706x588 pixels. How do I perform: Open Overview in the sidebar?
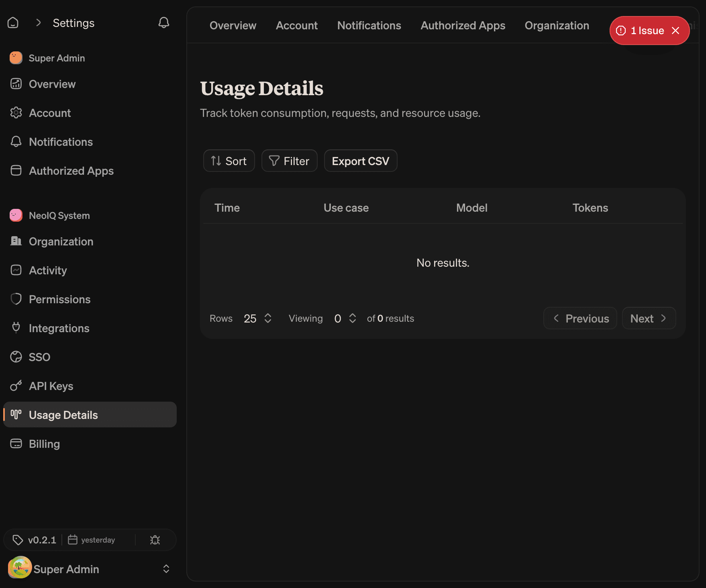(90, 84)
